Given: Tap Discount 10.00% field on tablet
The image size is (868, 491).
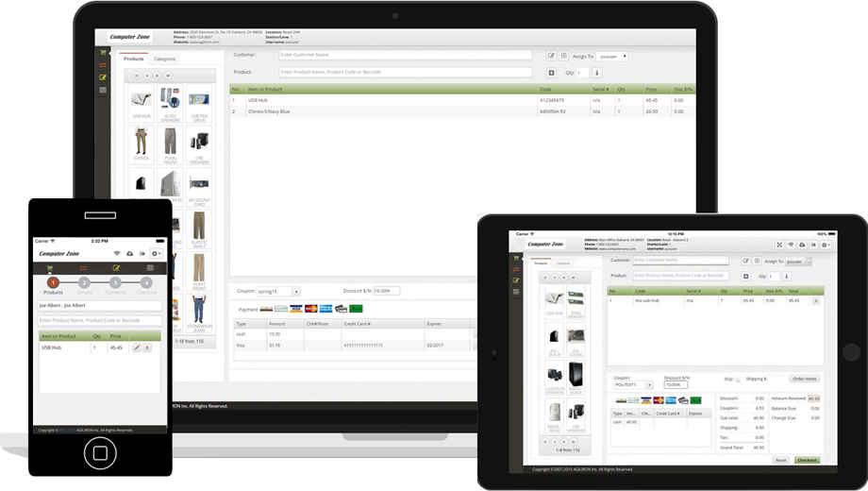Looking at the screenshot, I should pos(676,384).
